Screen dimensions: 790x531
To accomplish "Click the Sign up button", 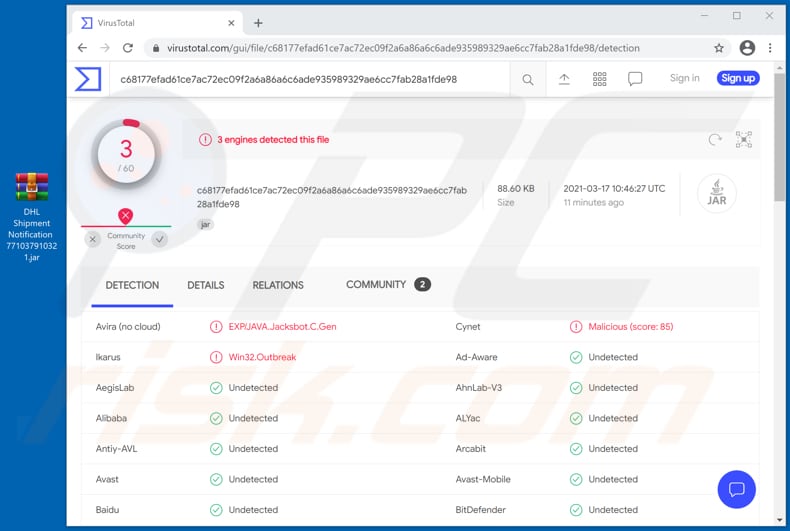I will 738,78.
